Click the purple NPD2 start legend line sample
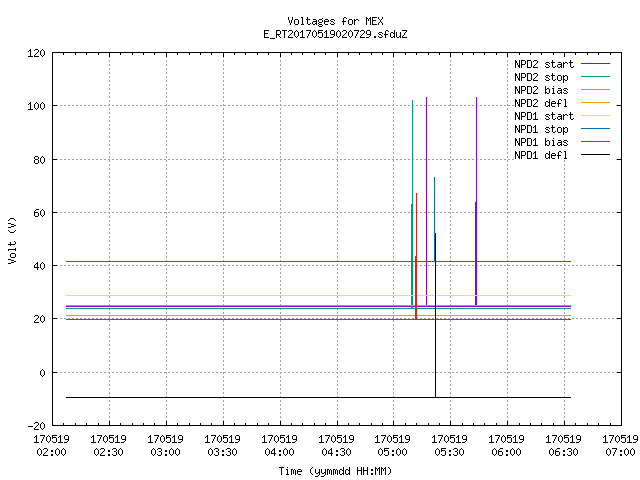 [595, 64]
